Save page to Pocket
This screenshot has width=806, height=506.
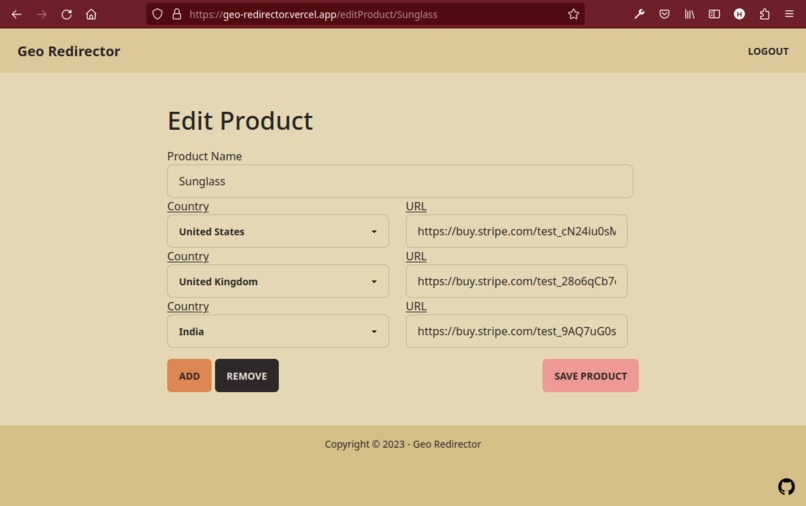664,14
